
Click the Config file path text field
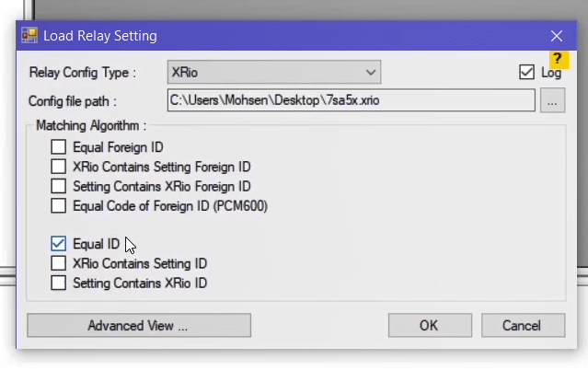tap(350, 100)
